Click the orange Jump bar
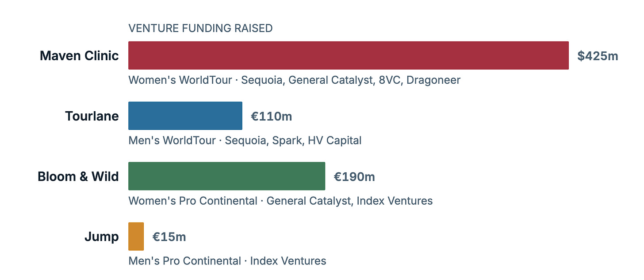The width and height of the screenshot is (644, 280). pos(136,236)
